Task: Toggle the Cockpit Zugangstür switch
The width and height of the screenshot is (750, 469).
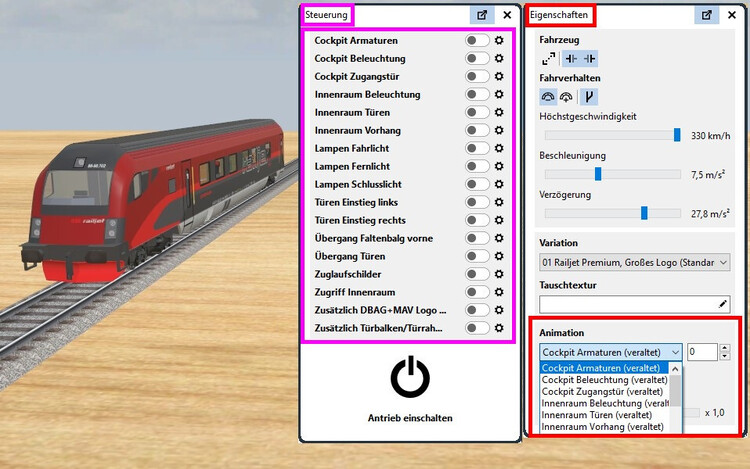Action: click(477, 76)
